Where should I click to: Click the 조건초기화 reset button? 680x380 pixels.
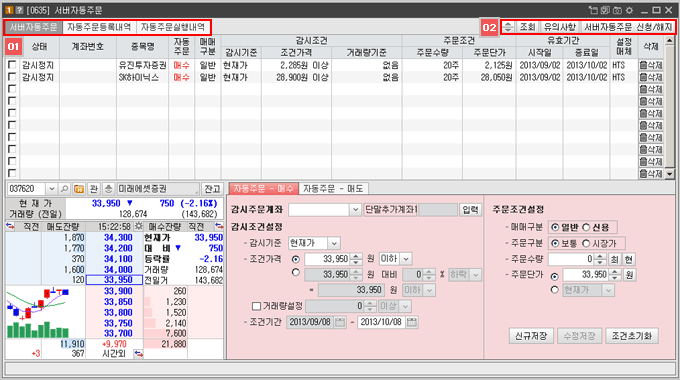(x=631, y=336)
